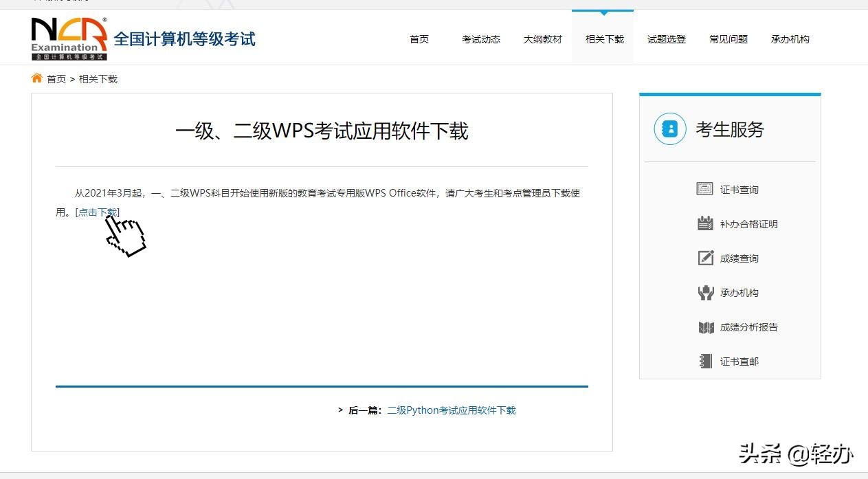Click the 成绩分析报告 book icon
The image size is (868, 479).
(x=706, y=327)
